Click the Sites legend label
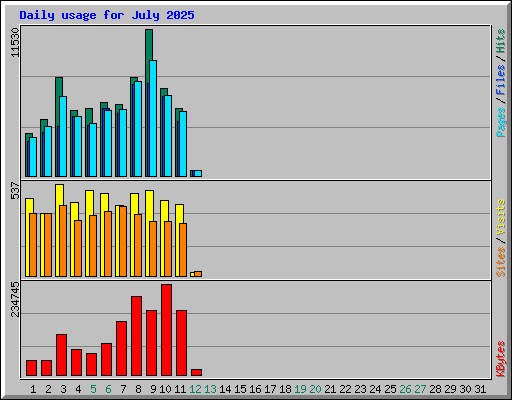 501,262
